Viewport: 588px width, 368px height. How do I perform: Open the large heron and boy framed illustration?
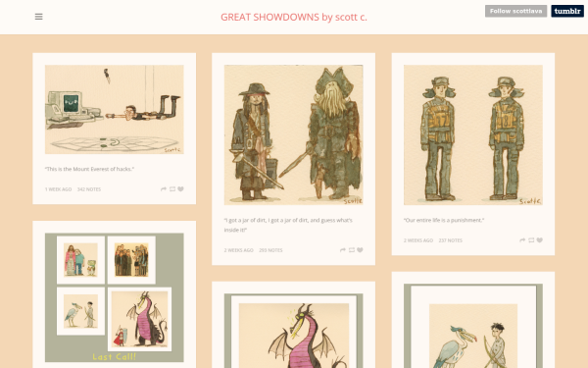tap(473, 326)
